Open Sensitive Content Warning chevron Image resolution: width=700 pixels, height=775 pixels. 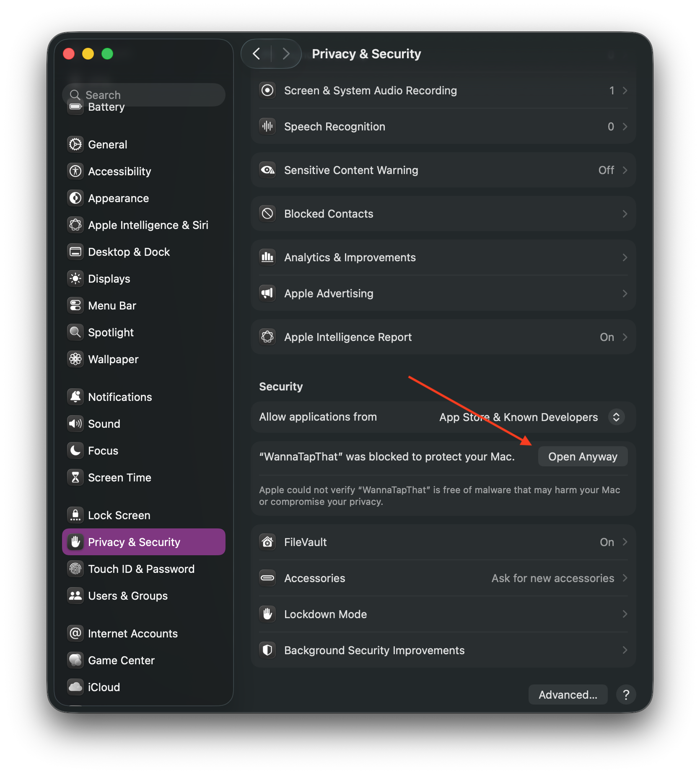pos(625,170)
